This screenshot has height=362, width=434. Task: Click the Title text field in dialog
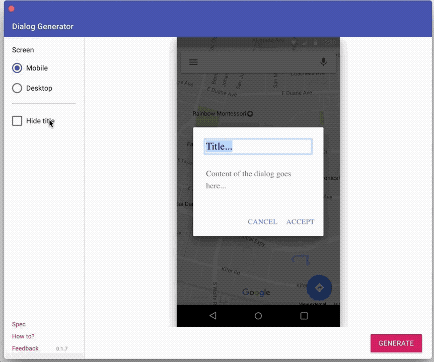click(258, 146)
